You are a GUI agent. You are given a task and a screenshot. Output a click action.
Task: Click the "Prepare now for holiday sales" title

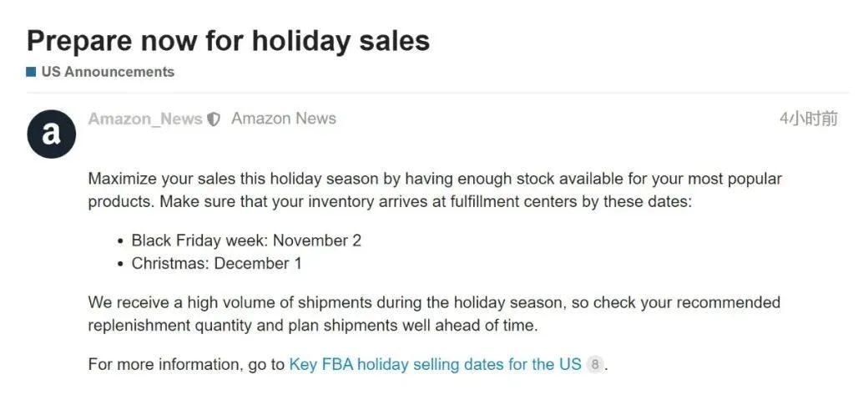[228, 40]
